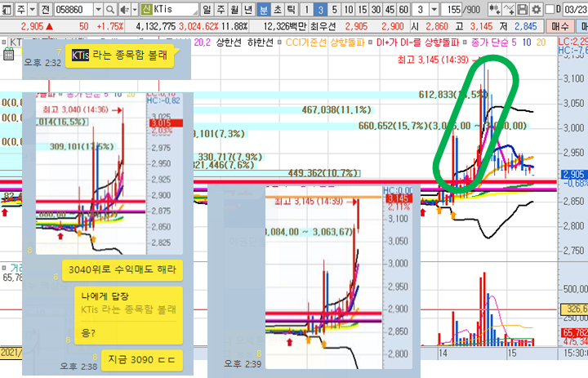The image size is (588, 378).
Task: Click the floppy disk save icon
Action: 523,9
